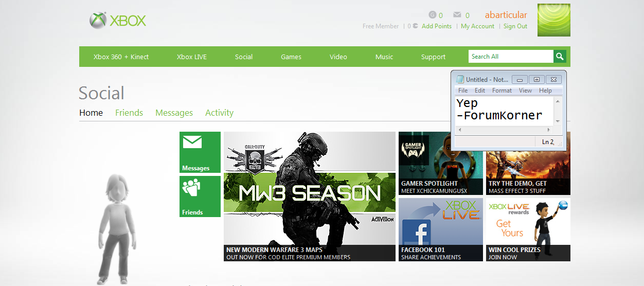644x286 pixels.
Task: Click the Gamerscore G icon
Action: (432, 15)
